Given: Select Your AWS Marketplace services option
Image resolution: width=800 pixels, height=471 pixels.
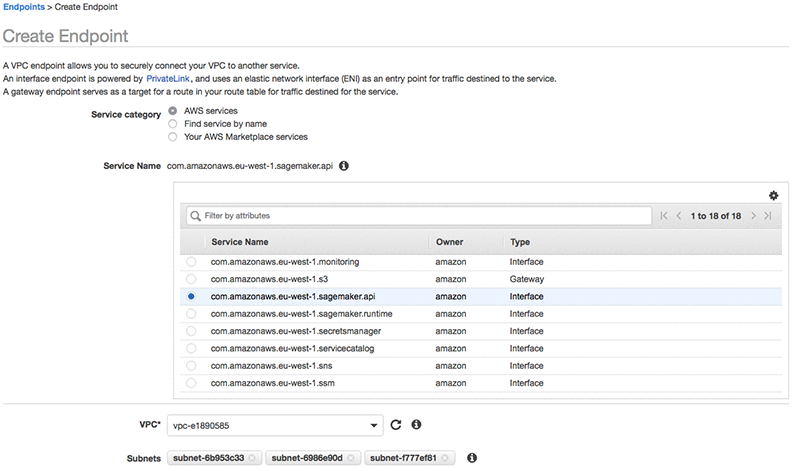Looking at the screenshot, I should pyautogui.click(x=173, y=136).
